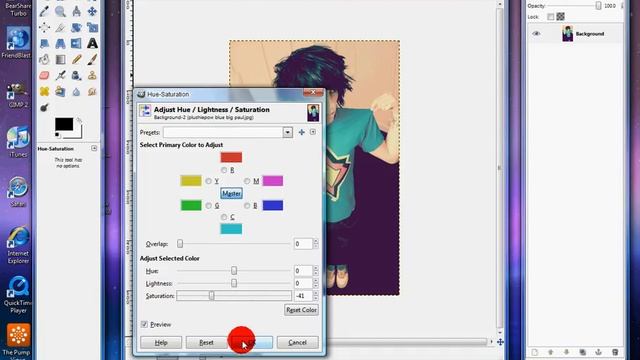640x360 pixels.
Task: Select the Alignment tool
Action: tap(44, 27)
